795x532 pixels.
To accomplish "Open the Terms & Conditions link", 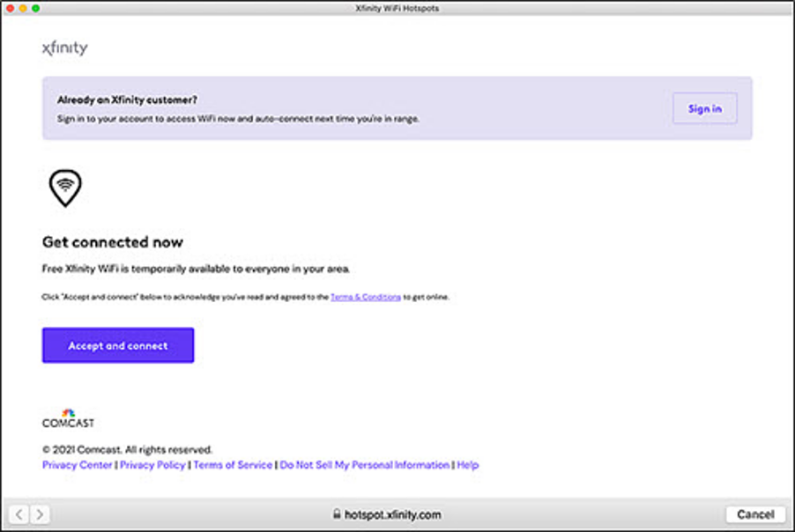I will click(365, 298).
